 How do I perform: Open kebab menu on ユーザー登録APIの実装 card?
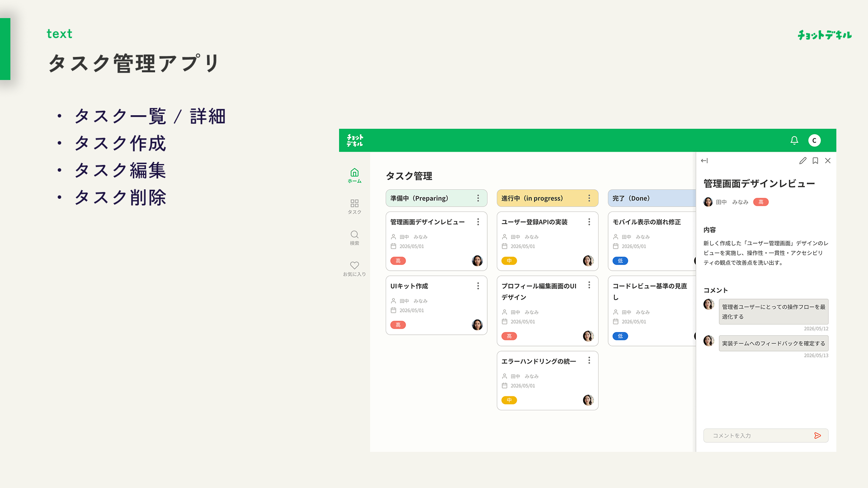[x=589, y=221]
